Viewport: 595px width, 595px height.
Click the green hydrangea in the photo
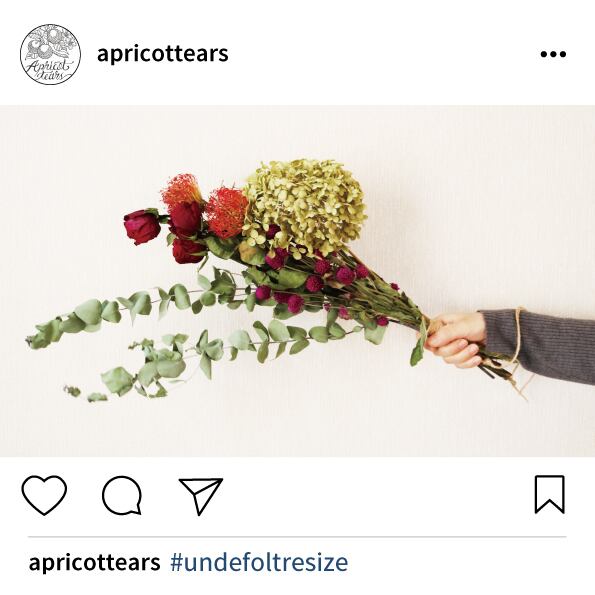(305, 205)
